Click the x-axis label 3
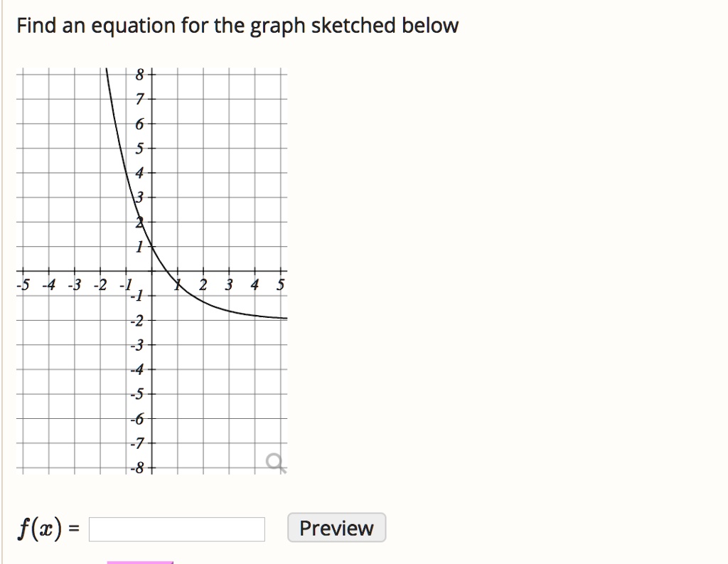Viewport: 728px width, 564px height. 228,284
